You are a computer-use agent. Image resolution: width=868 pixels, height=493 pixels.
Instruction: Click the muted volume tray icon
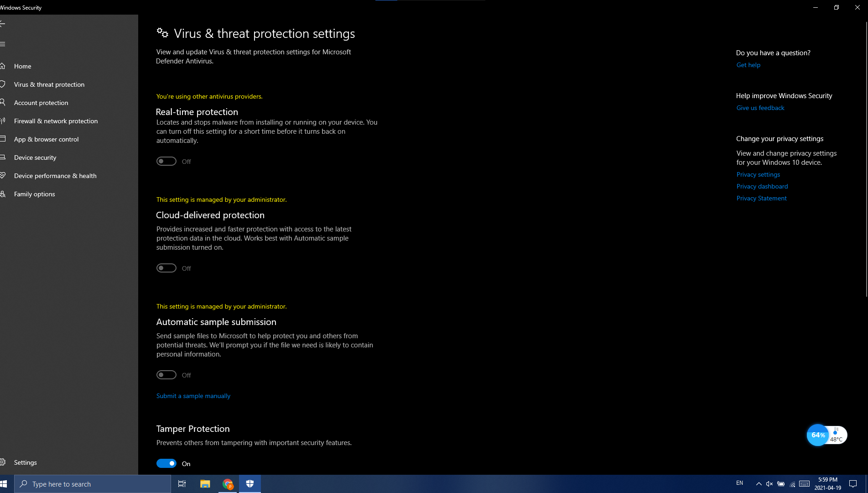769,484
